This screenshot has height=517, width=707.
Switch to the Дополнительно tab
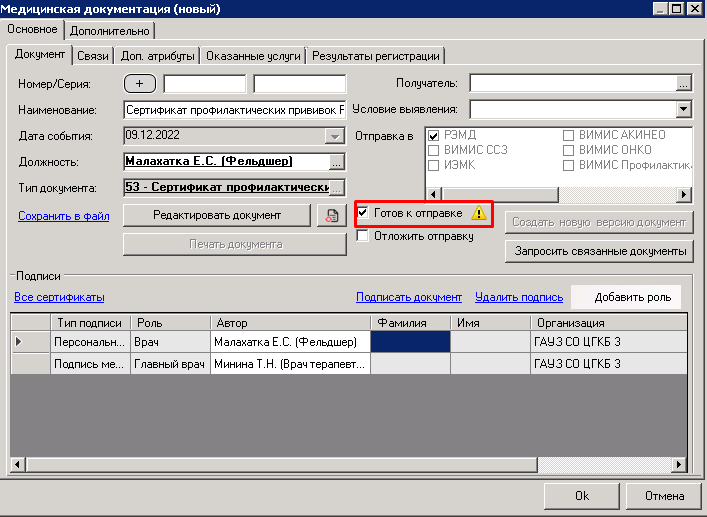point(110,32)
